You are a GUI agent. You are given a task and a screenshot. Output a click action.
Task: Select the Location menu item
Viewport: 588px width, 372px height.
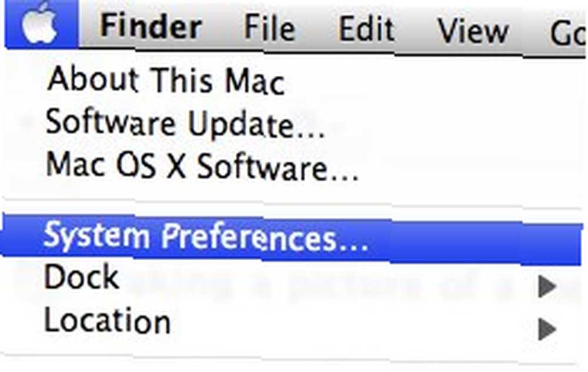tap(107, 320)
